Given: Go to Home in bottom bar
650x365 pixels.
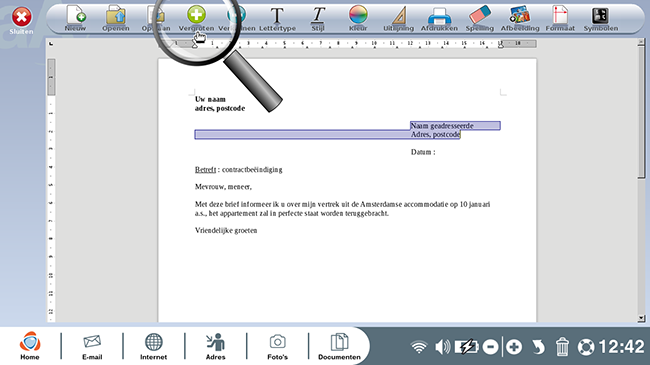Looking at the screenshot, I should point(30,346).
